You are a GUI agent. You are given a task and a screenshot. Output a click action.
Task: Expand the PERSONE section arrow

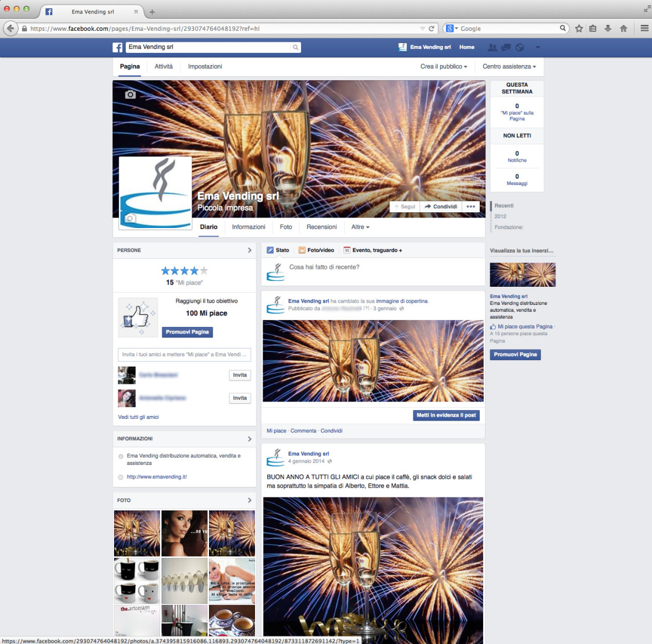tap(250, 250)
